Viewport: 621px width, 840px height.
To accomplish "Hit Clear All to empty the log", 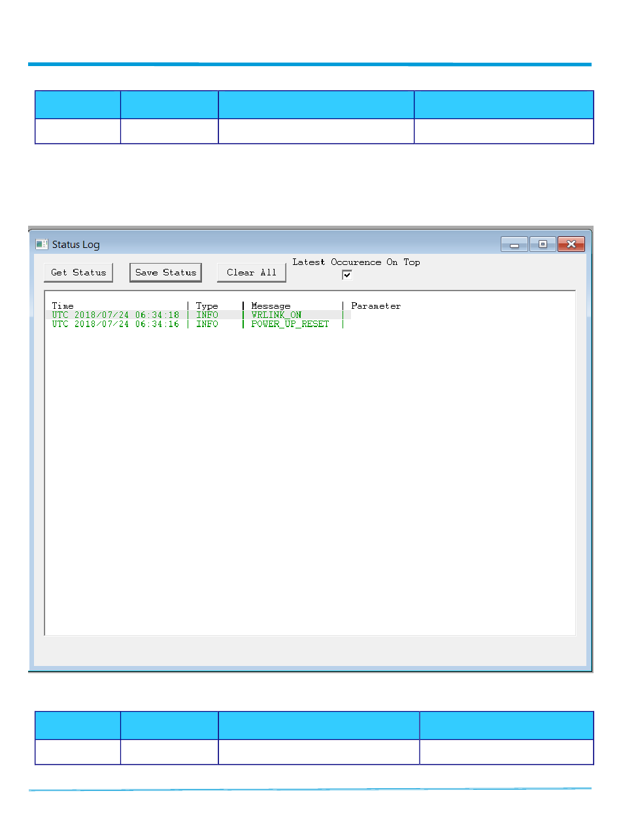I will [x=252, y=273].
